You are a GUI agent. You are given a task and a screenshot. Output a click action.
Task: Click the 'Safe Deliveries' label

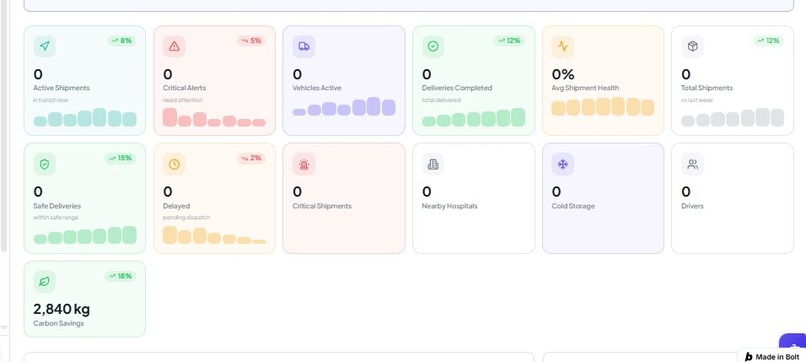click(x=57, y=206)
